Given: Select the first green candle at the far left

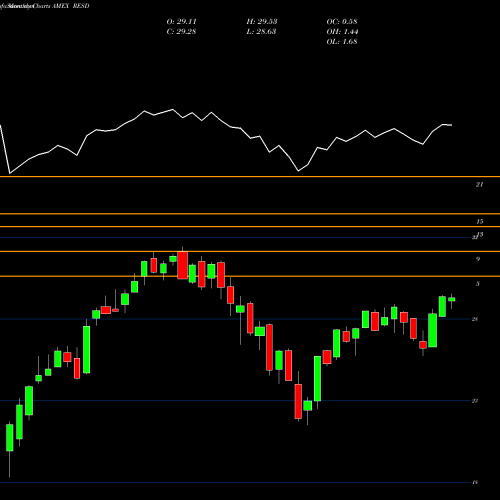Looking at the screenshot, I should pyautogui.click(x=10, y=438).
